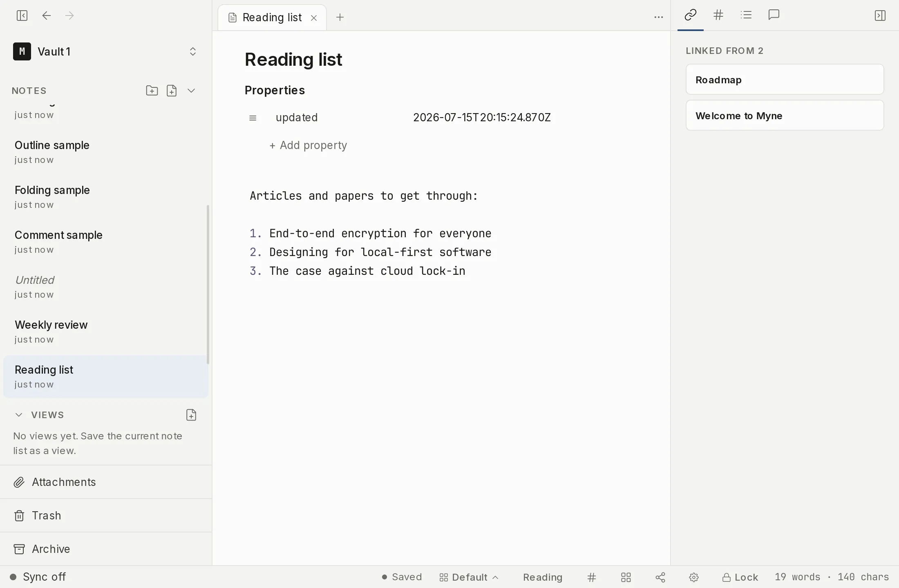Viewport: 899px width, 588px height.
Task: Collapse the left sidebar panel icon
Action: pyautogui.click(x=22, y=16)
